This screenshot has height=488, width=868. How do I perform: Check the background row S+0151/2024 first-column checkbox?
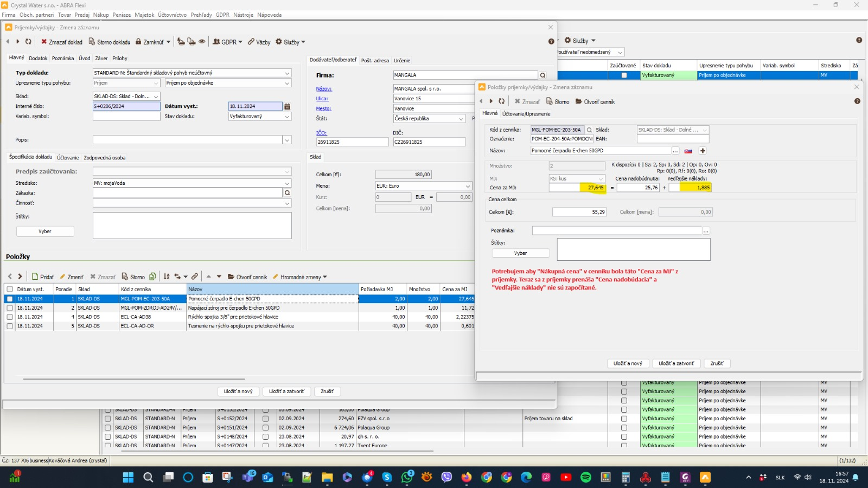(x=107, y=428)
